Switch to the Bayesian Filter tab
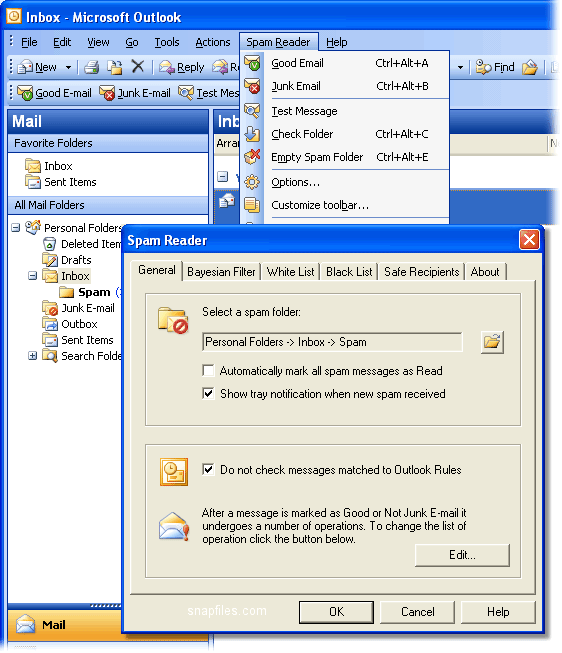The width and height of the screenshot is (562, 653). click(221, 272)
